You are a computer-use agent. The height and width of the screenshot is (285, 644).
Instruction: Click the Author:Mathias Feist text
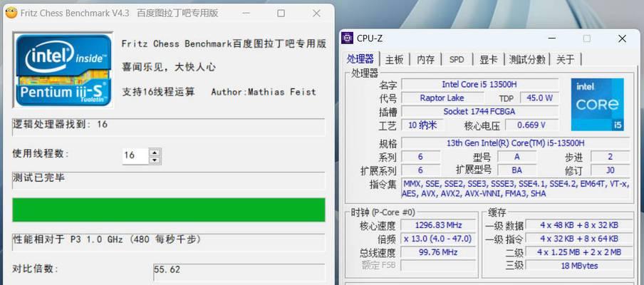coord(264,92)
